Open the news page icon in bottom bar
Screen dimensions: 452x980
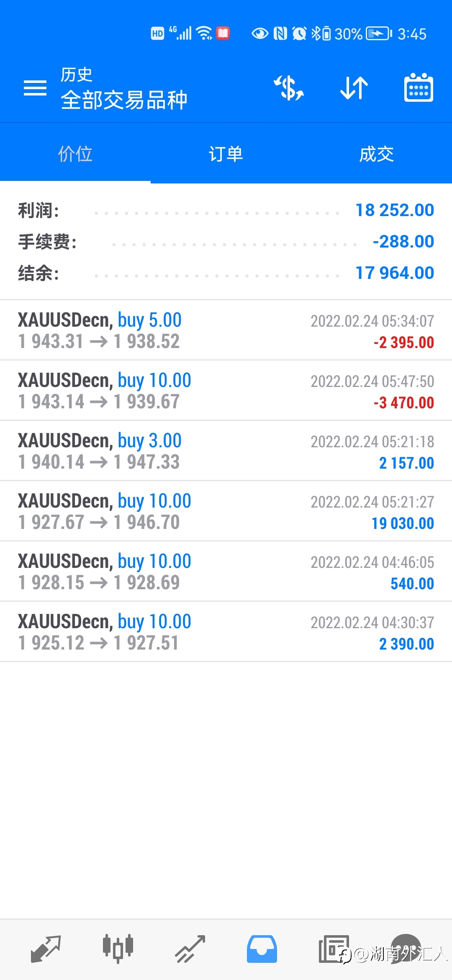(x=334, y=949)
